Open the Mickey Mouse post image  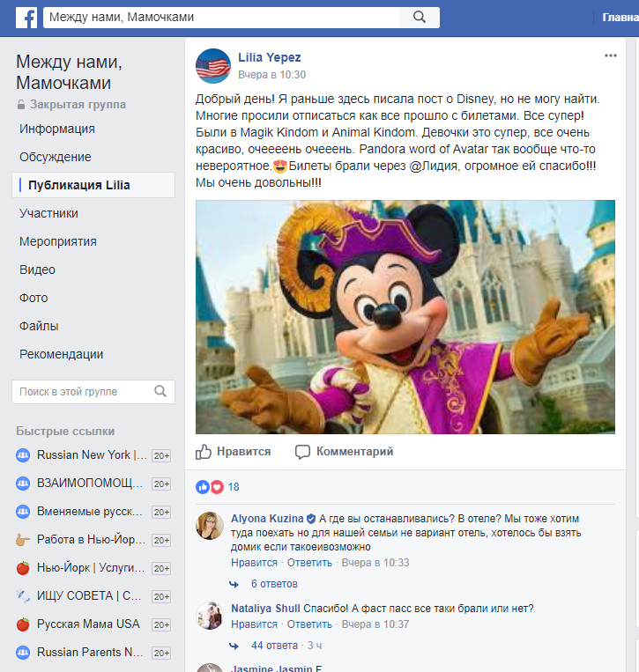coord(405,317)
